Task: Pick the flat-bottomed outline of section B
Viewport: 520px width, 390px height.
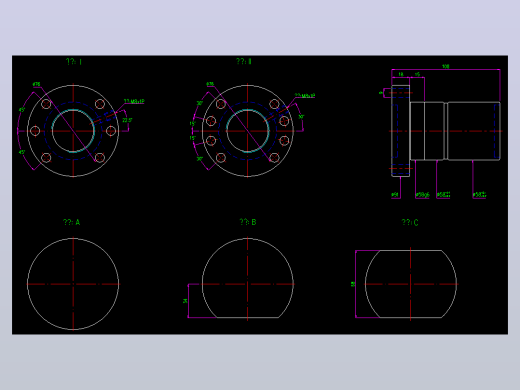Action: pyautogui.click(x=248, y=278)
